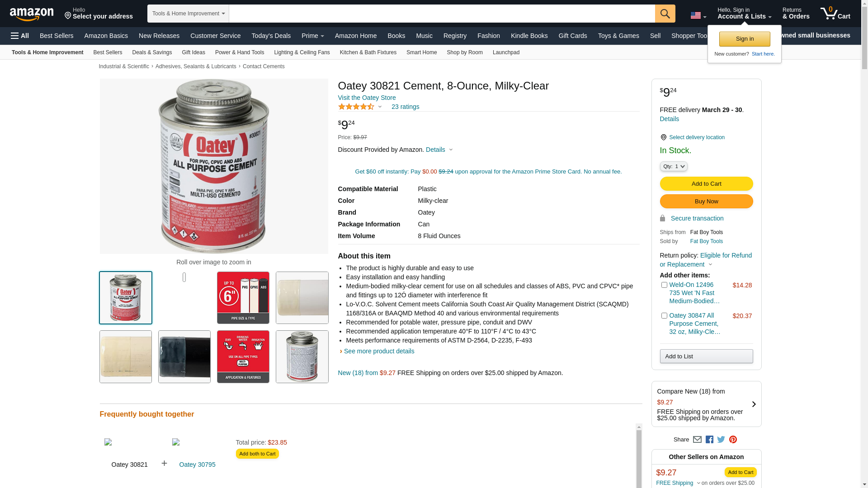This screenshot has height=488, width=868.
Task: Click the search magnifier button
Action: 665,14
